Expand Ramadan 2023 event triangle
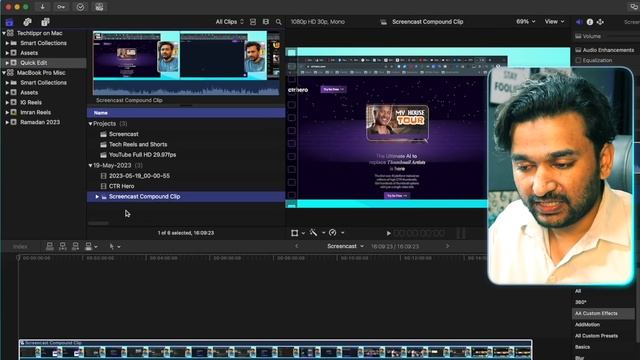This screenshot has height=360, width=640. pyautogui.click(x=7, y=122)
